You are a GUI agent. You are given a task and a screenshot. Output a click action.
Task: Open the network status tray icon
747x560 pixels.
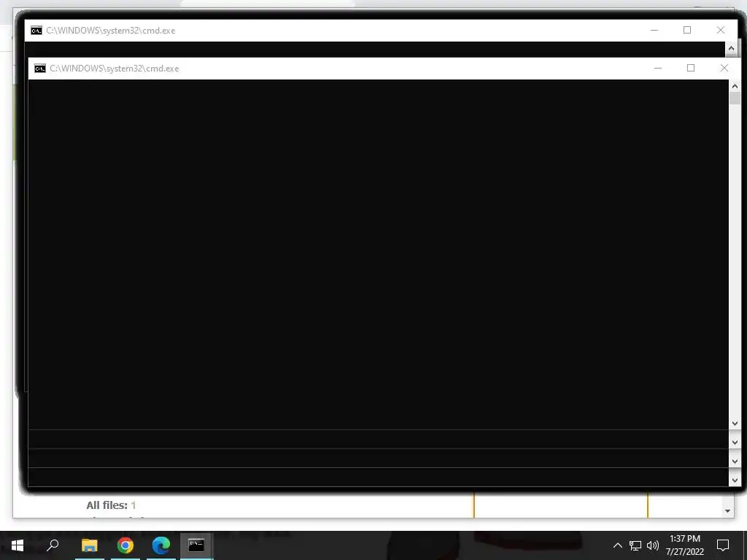pyautogui.click(x=635, y=545)
